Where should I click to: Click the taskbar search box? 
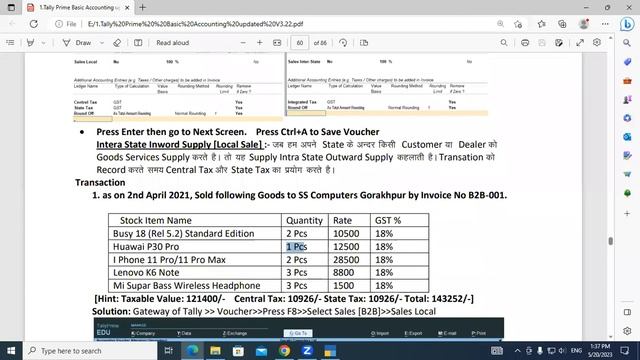click(x=90, y=351)
